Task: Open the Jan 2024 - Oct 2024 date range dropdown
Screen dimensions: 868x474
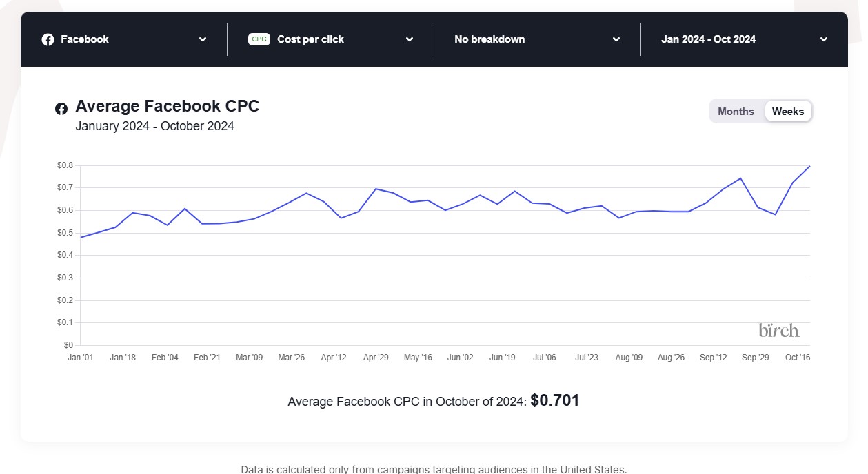Action: [745, 39]
